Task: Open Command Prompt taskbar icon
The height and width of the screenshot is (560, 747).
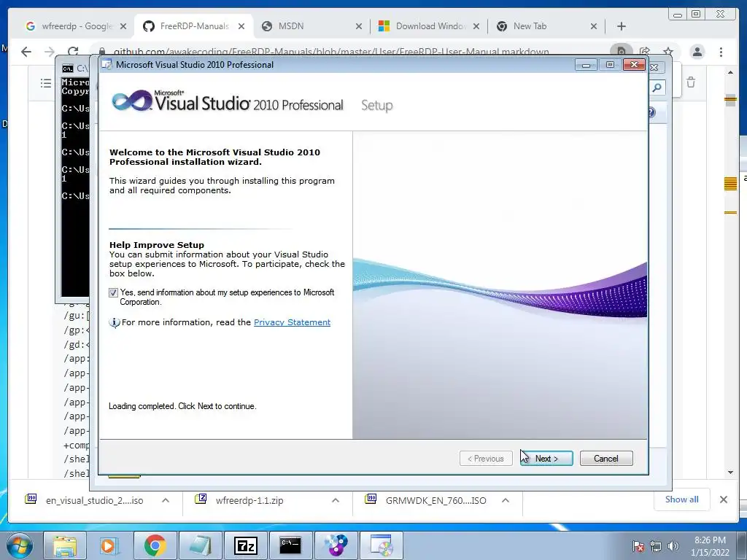Action: pyautogui.click(x=290, y=545)
